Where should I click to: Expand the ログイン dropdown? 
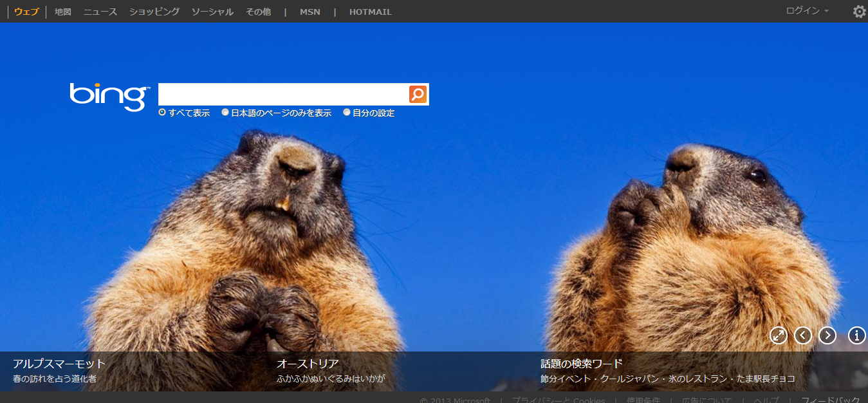click(x=807, y=11)
